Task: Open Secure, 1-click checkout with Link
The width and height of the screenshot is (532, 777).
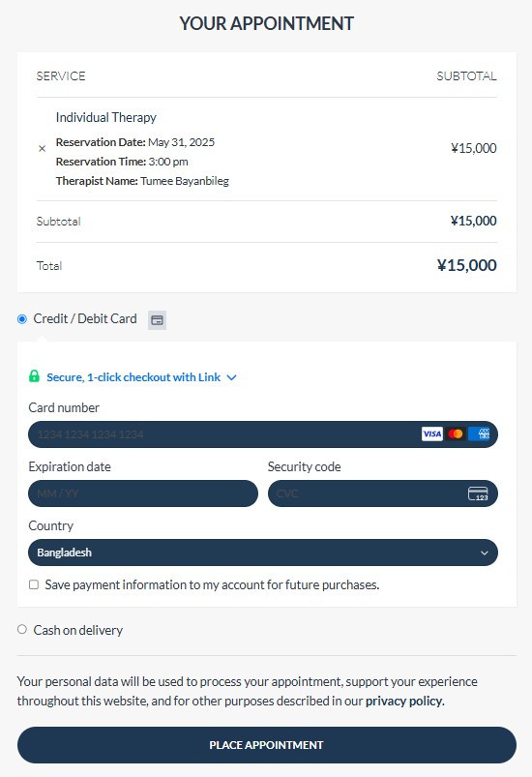Action: 133,377
